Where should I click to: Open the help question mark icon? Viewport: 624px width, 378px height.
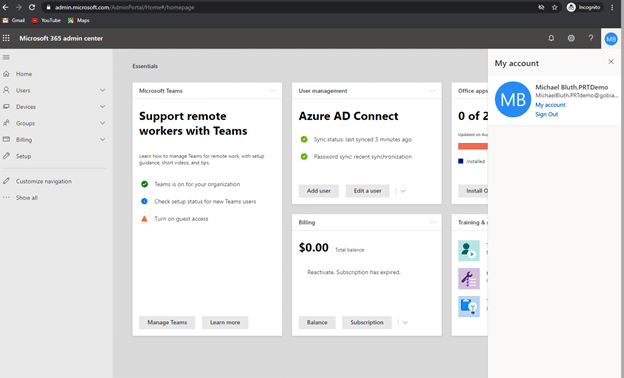tap(591, 38)
